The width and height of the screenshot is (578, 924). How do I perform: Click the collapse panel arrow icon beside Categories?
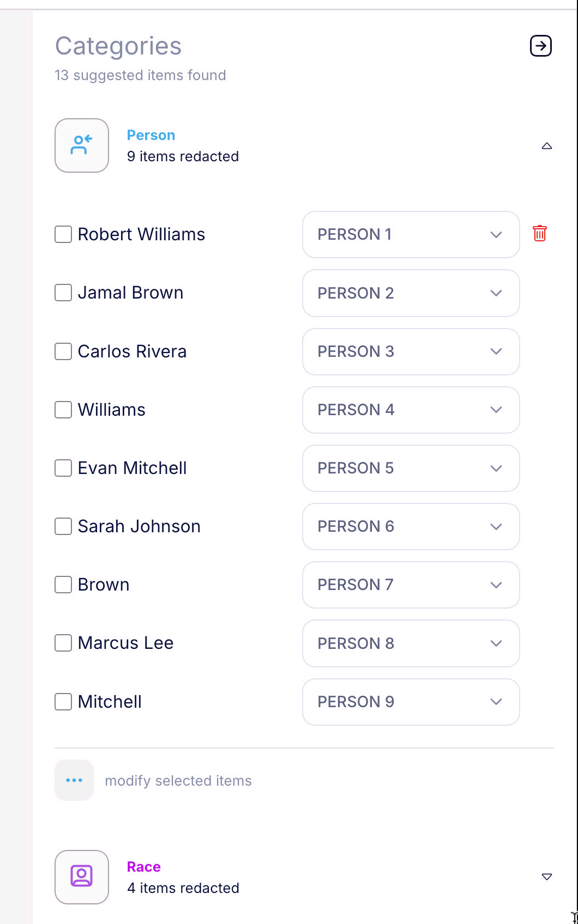[541, 46]
